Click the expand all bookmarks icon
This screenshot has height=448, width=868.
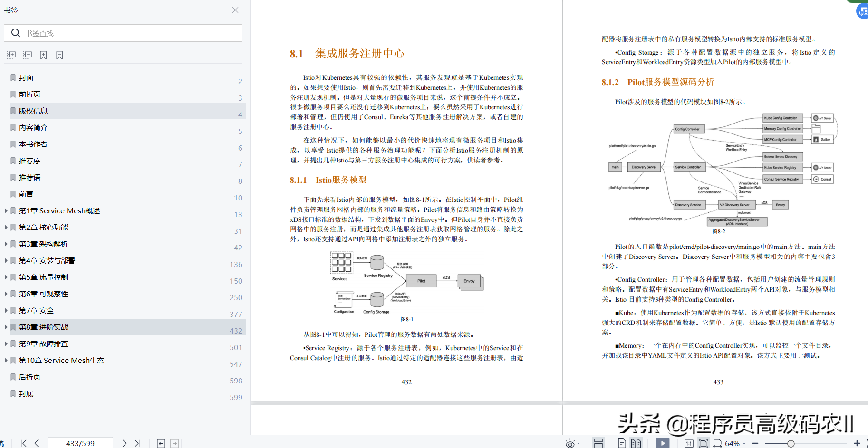tap(11, 55)
